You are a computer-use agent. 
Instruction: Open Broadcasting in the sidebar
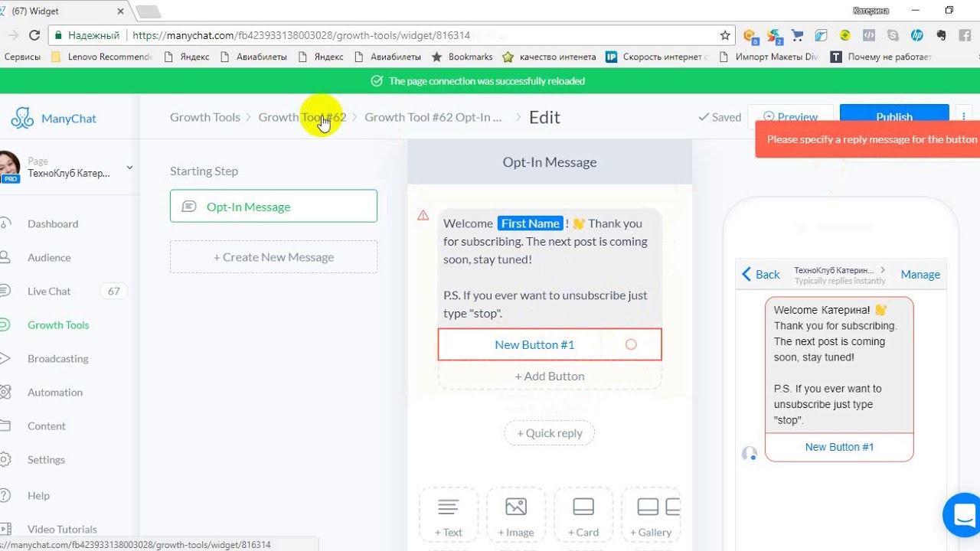(x=58, y=358)
